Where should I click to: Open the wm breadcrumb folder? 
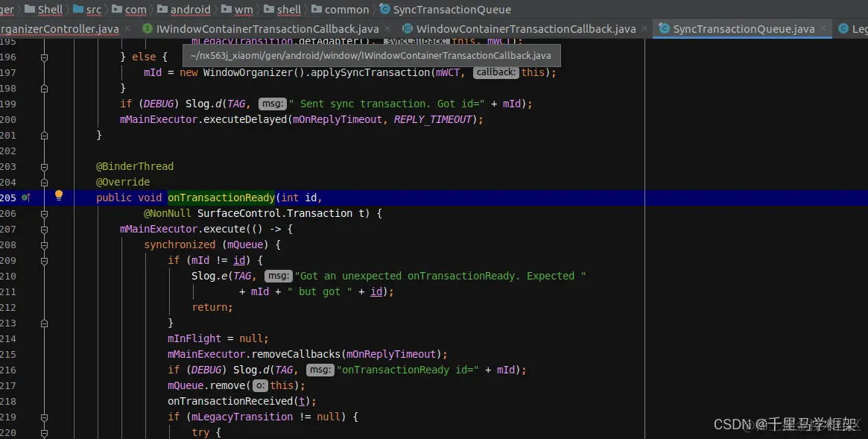(244, 10)
